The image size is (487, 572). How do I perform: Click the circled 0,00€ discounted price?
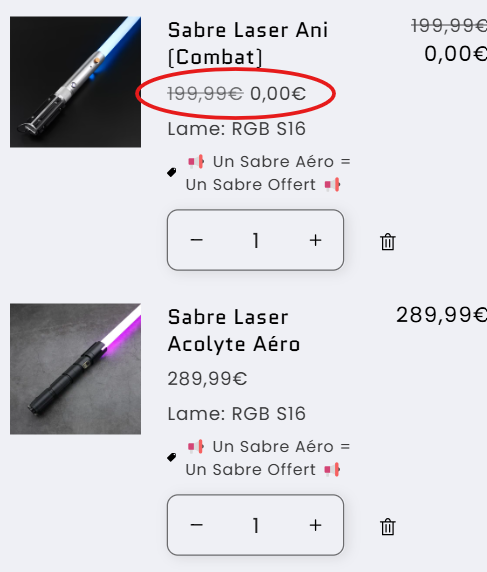(278, 94)
